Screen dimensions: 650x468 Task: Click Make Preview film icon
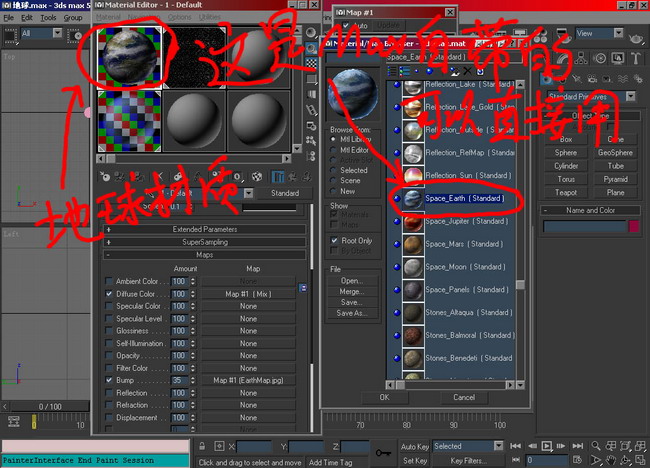click(311, 110)
